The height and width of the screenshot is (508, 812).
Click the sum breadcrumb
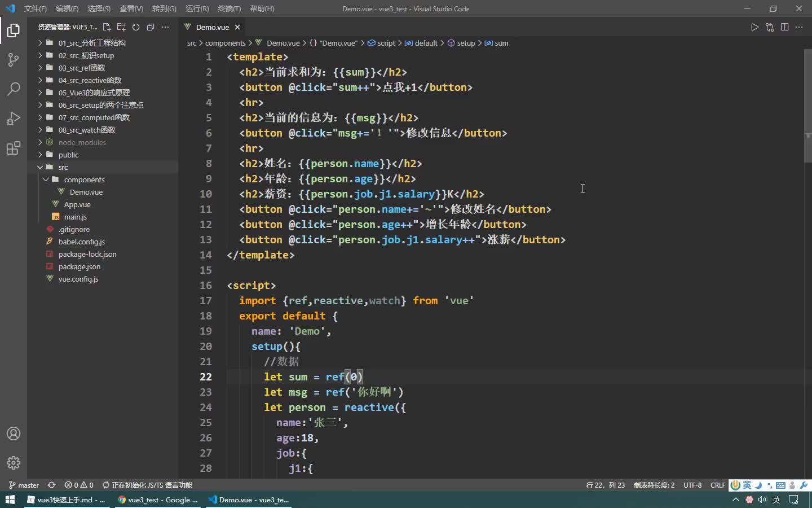(x=496, y=43)
